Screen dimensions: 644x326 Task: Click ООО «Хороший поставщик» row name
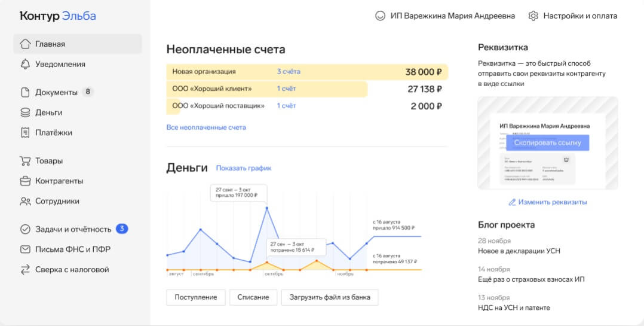click(218, 106)
